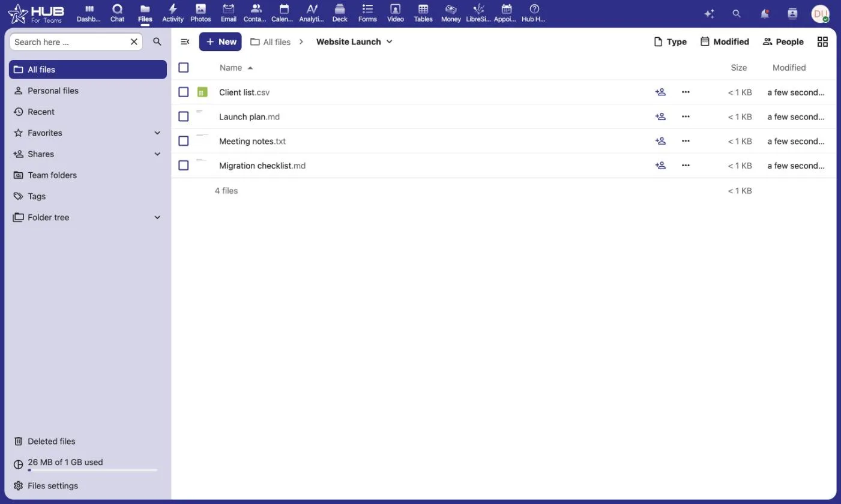The image size is (841, 504).
Task: Share Client list.csv with people
Action: [660, 92]
